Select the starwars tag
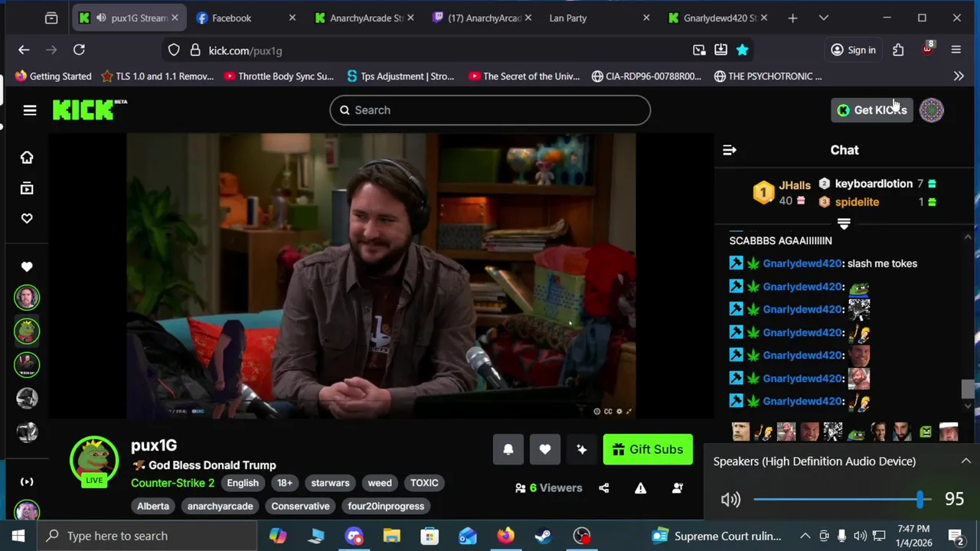The image size is (980, 551). pyautogui.click(x=330, y=483)
